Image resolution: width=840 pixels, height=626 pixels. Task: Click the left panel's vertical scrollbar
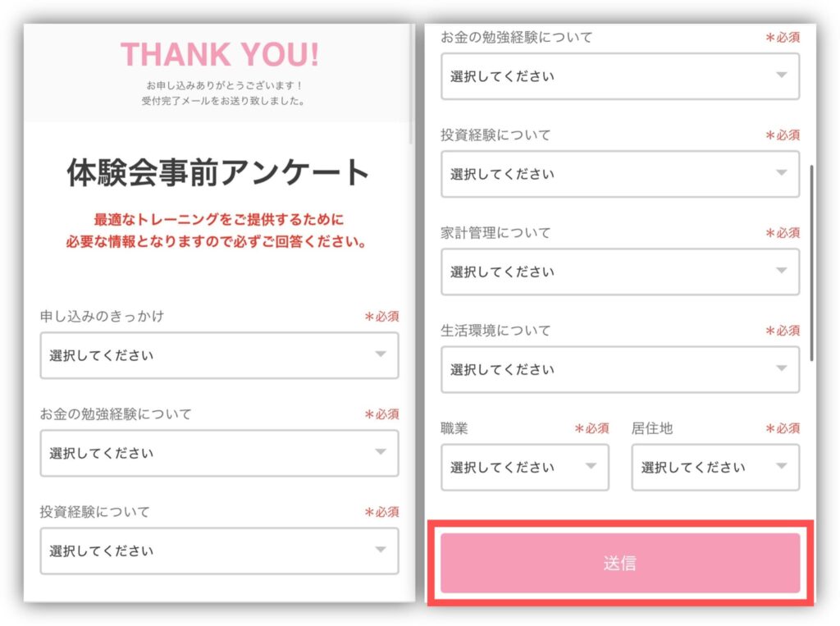tap(412, 82)
